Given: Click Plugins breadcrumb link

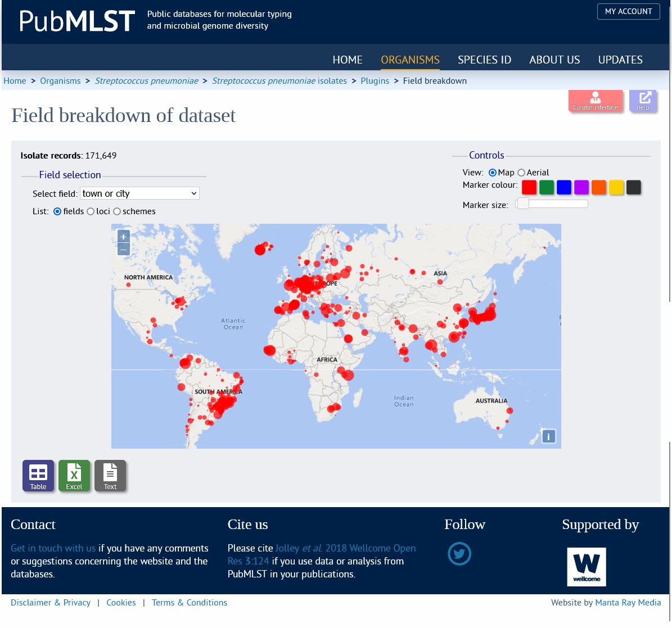Looking at the screenshot, I should pyautogui.click(x=375, y=80).
